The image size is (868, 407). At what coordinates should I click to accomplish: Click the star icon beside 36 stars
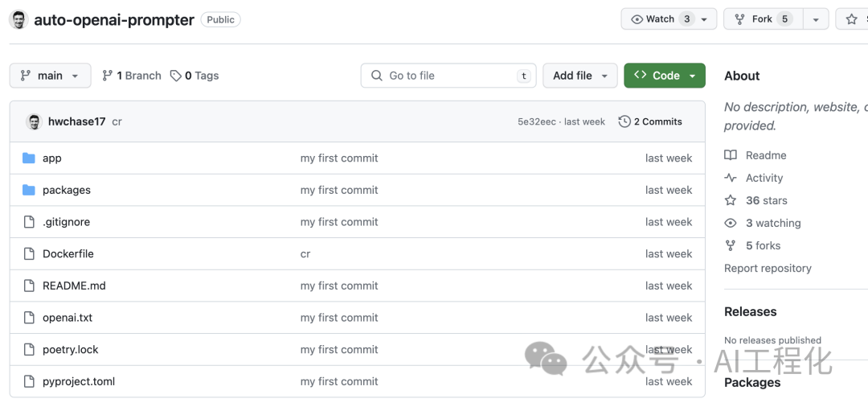(x=731, y=200)
